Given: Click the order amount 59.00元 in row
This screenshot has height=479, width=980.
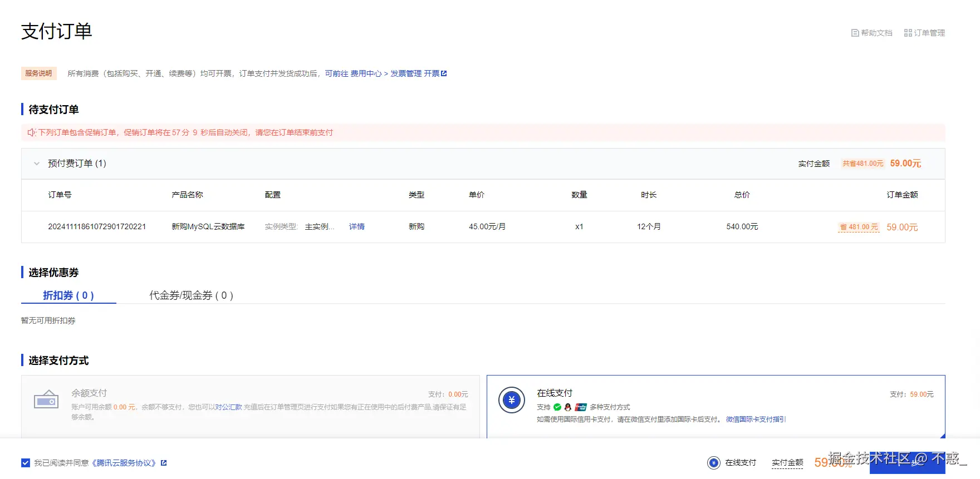Looking at the screenshot, I should coord(902,227).
